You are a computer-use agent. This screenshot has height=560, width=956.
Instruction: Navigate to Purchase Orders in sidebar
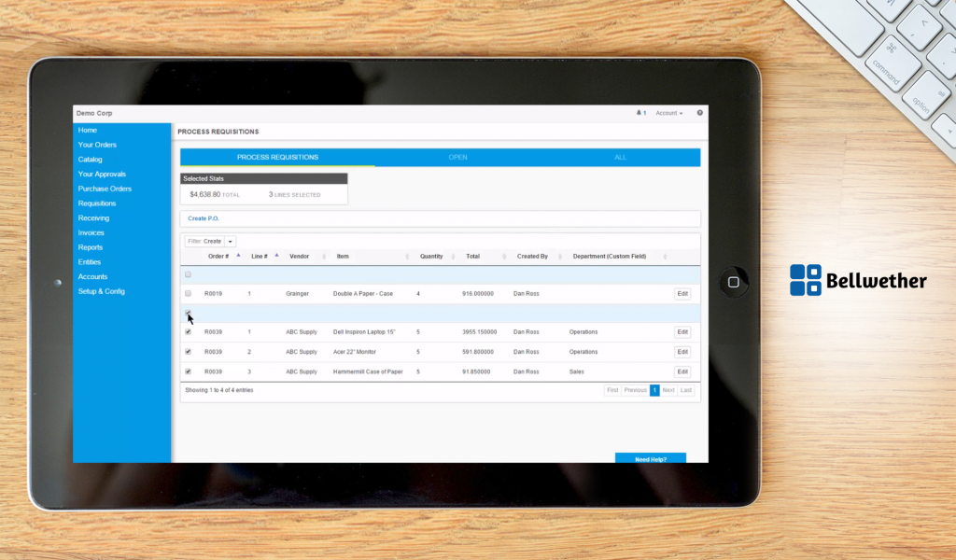[105, 189]
